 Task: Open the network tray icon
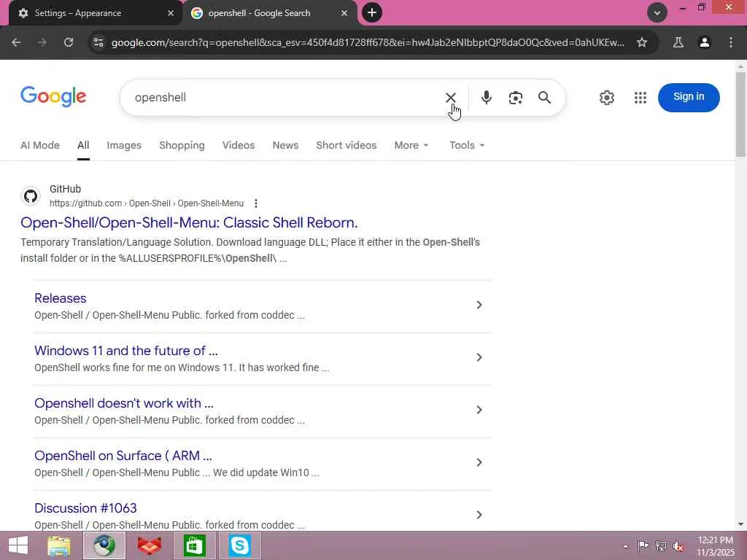[660, 546]
